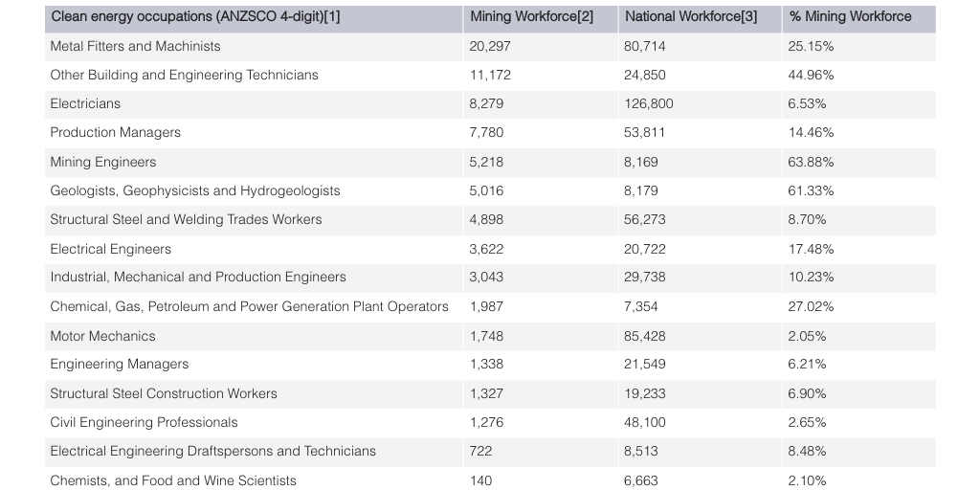Select the 'Motor Mechanics' row label
The width and height of the screenshot is (980, 490).
tap(102, 336)
